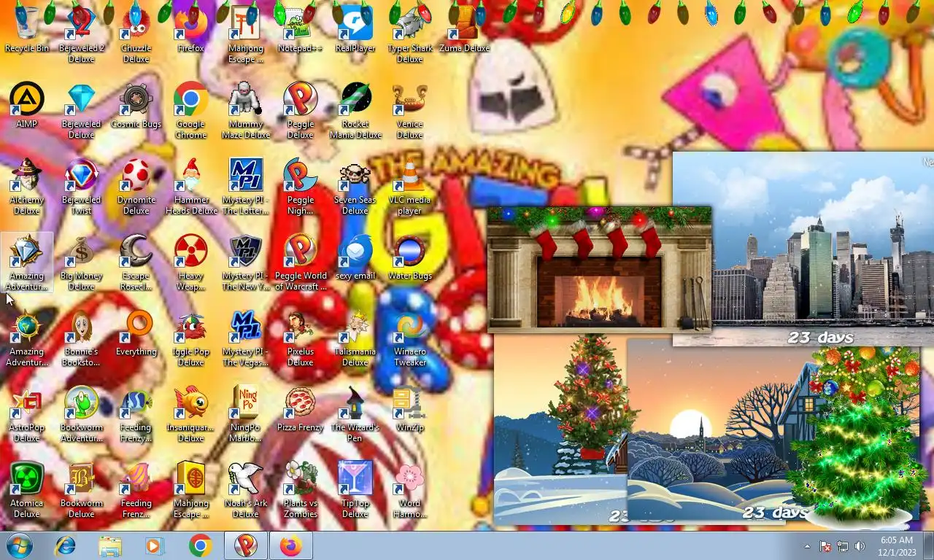Click the Action Center flag icon
The image size is (934, 560).
[x=825, y=545]
